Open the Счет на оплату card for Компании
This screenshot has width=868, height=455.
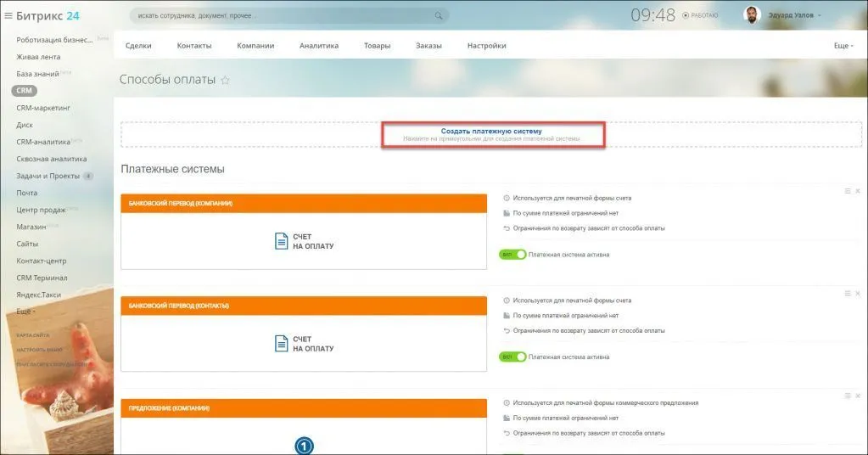(304, 241)
